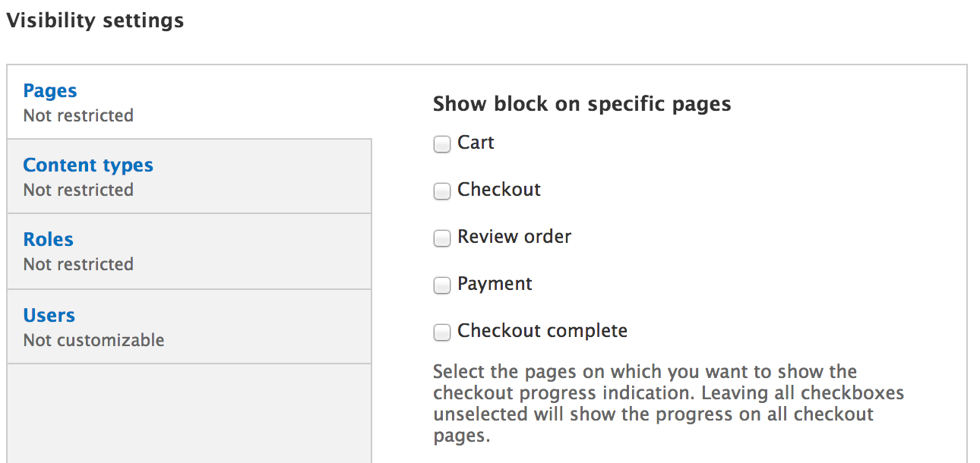Click Not customizable under Users

(x=93, y=340)
